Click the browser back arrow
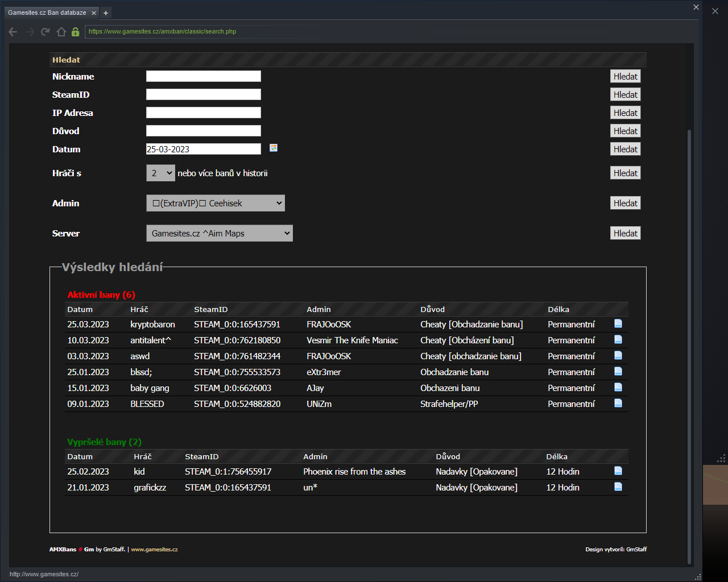Viewport: 728px width, 582px height. click(x=13, y=32)
